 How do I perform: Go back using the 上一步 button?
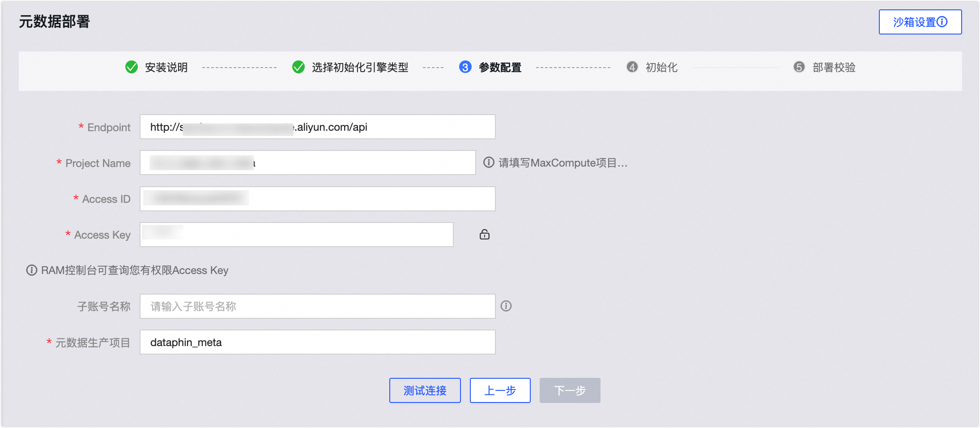(x=500, y=390)
